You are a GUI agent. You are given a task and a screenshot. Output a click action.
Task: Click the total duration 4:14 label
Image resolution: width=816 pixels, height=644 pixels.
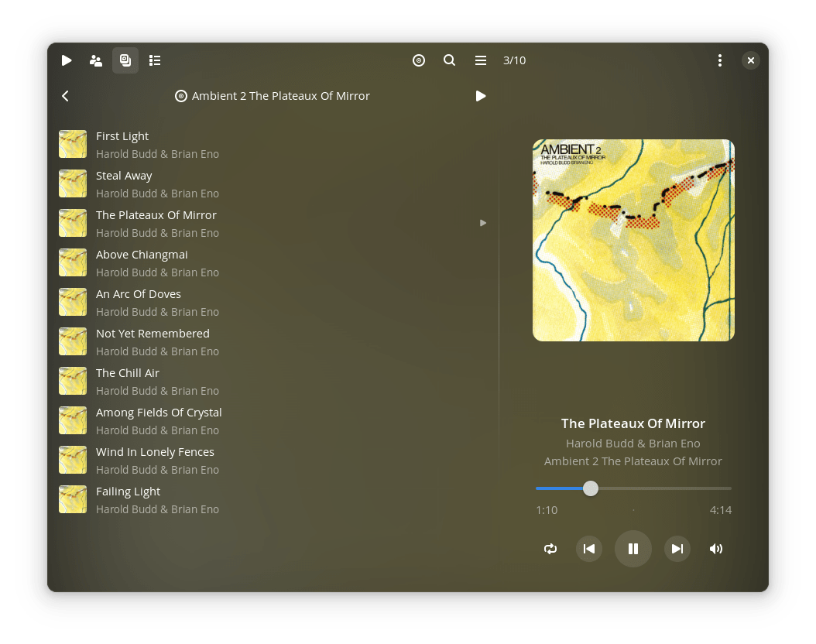click(x=721, y=510)
